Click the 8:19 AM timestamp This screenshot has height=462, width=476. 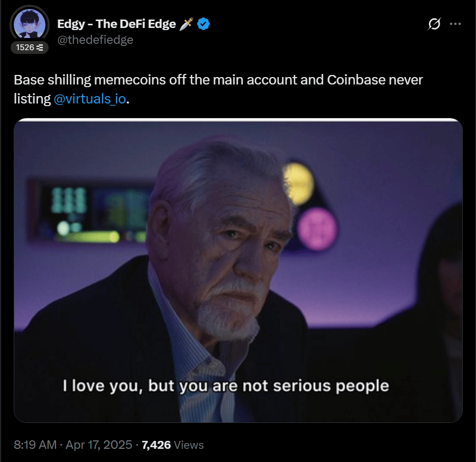pyautogui.click(x=34, y=445)
